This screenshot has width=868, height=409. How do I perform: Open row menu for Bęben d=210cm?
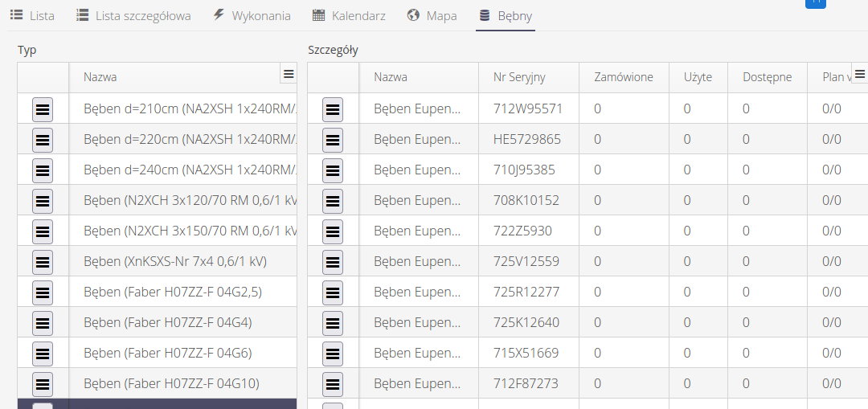pos(43,108)
